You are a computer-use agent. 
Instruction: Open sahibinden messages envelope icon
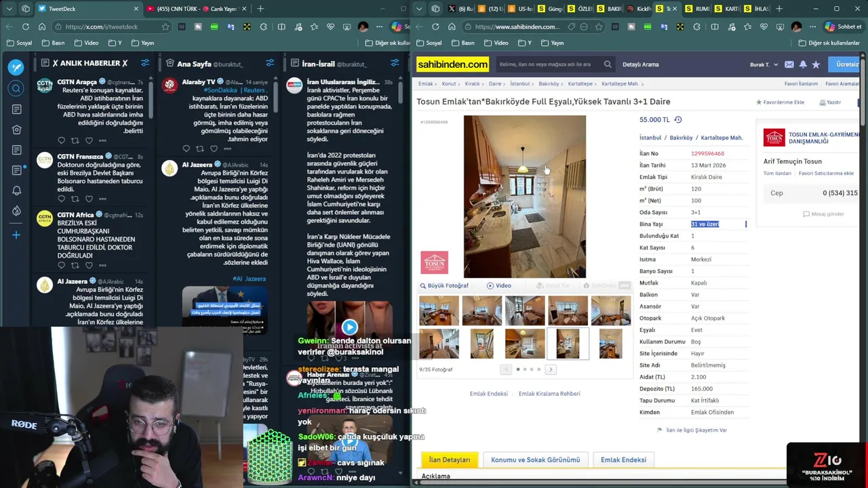point(789,64)
